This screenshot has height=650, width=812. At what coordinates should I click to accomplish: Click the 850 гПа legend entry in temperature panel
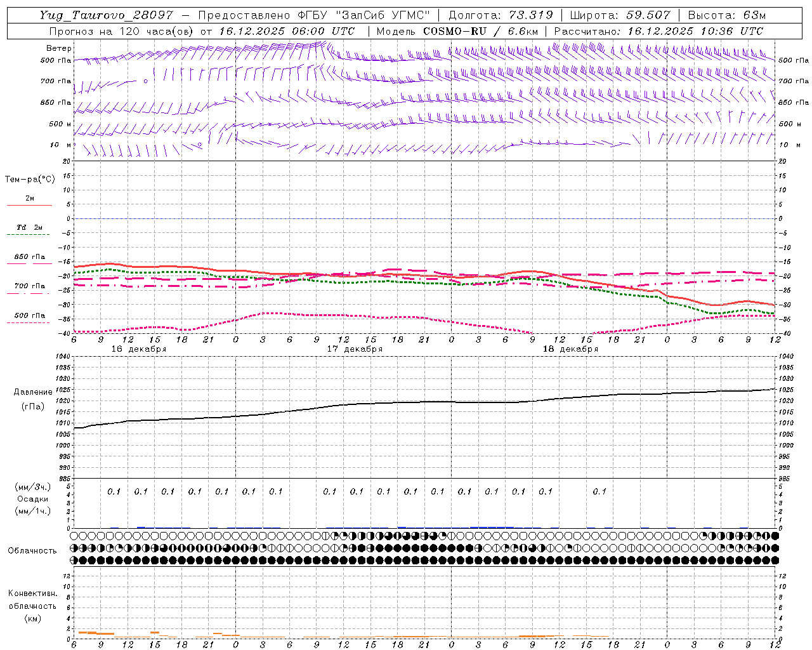pyautogui.click(x=30, y=257)
